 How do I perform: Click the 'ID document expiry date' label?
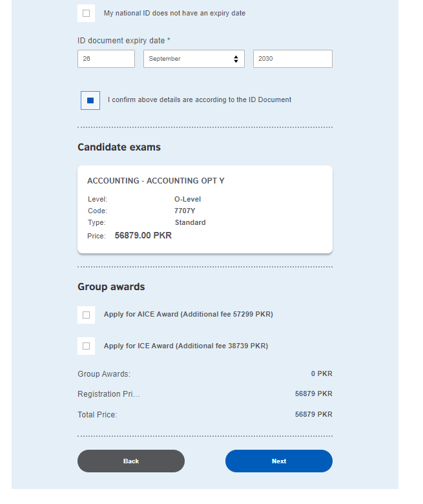point(123,41)
